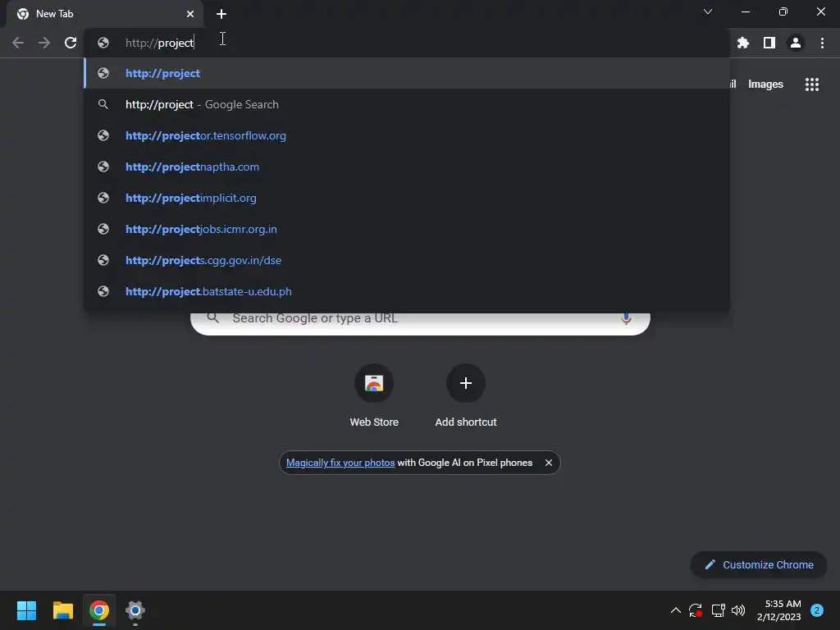The image size is (840, 630).
Task: Open a new tab with plus button
Action: pyautogui.click(x=221, y=14)
